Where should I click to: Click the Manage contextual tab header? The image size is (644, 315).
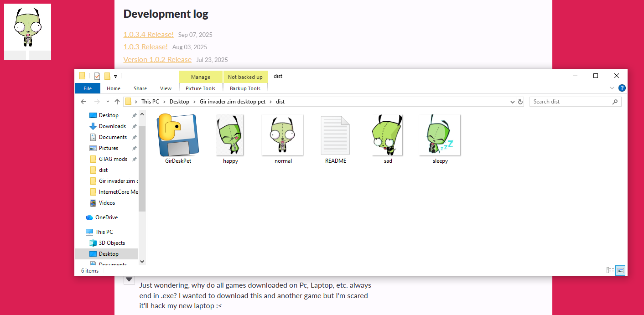coord(201,77)
